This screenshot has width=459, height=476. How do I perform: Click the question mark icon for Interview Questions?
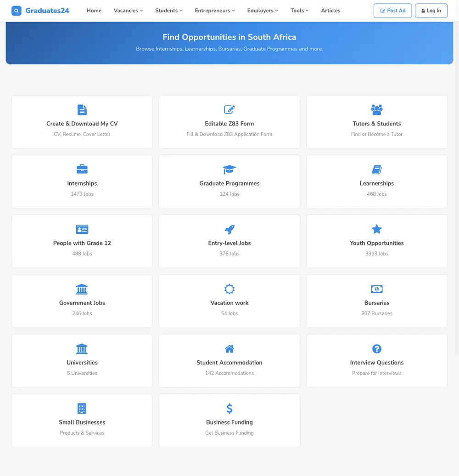pyautogui.click(x=376, y=349)
